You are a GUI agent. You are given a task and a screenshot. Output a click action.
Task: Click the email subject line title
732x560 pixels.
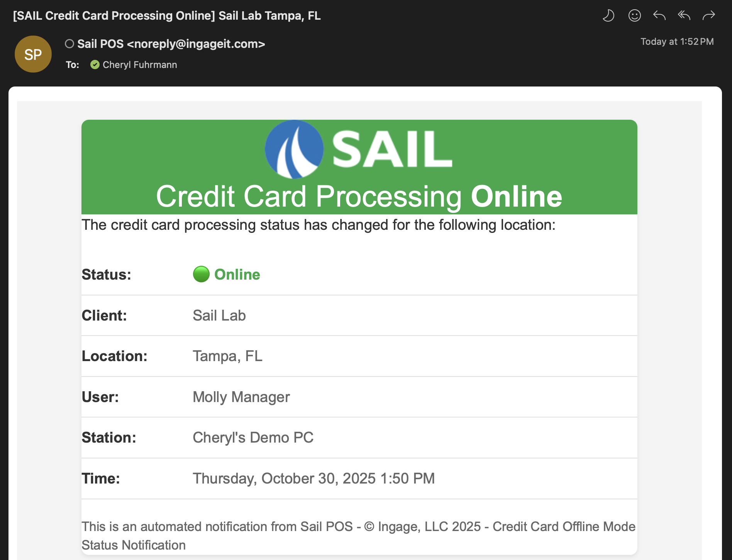[x=167, y=16]
